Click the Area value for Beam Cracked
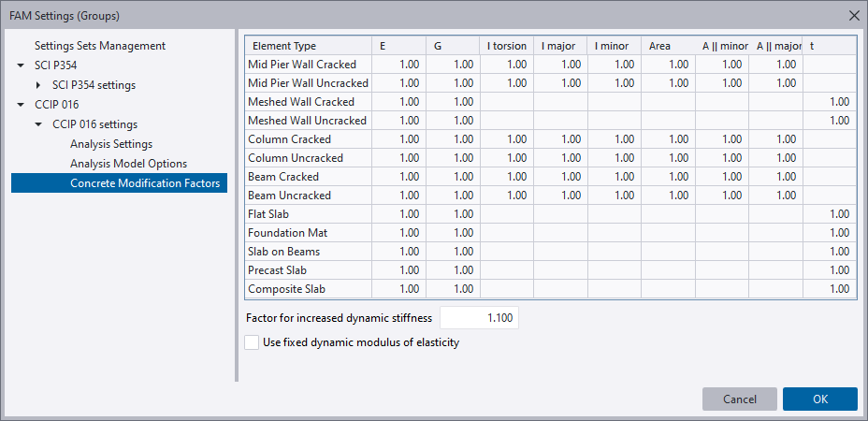 pyautogui.click(x=668, y=177)
